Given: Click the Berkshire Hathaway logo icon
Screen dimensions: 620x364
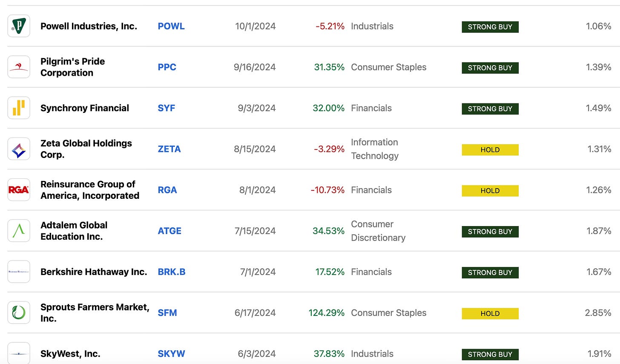Looking at the screenshot, I should point(19,271).
